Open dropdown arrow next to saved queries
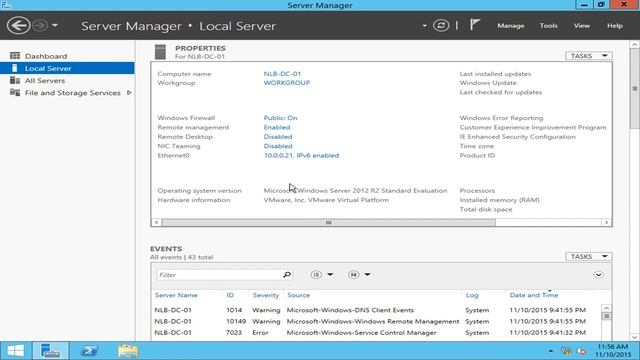This screenshot has height=360, width=640. pyautogui.click(x=367, y=275)
